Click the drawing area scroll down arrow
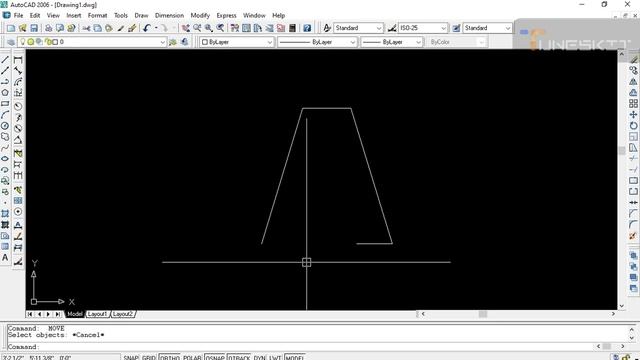640x360 pixels. tap(621, 306)
